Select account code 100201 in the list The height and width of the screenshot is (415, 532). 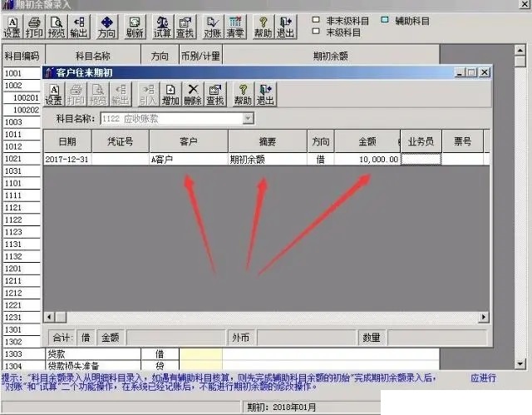point(22,98)
